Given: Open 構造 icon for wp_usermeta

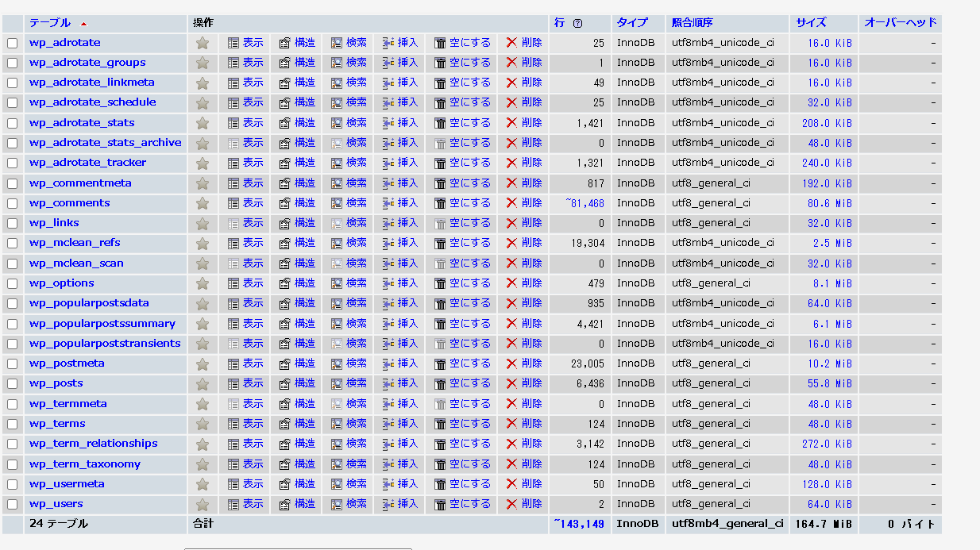Looking at the screenshot, I should (x=285, y=484).
